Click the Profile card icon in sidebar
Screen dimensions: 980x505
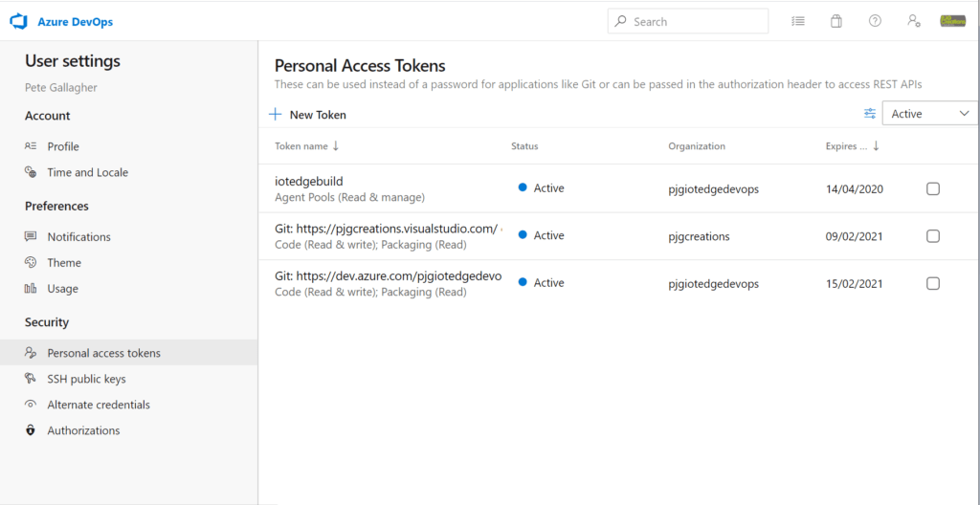[31, 146]
